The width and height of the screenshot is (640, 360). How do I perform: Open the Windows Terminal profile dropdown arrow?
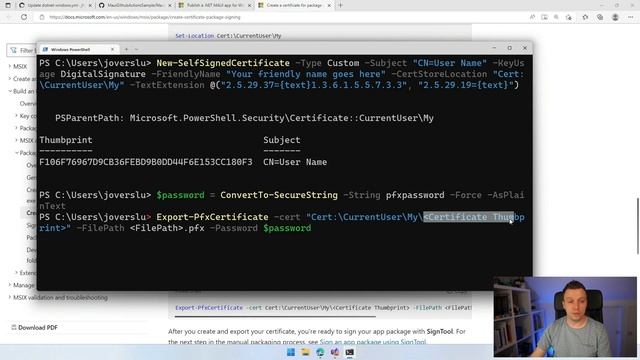click(x=136, y=49)
